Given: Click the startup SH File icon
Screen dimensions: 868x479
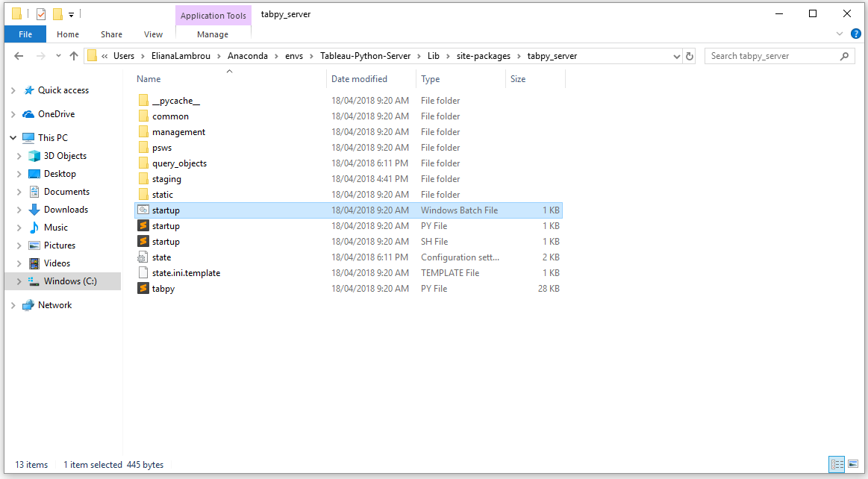Looking at the screenshot, I should click(x=143, y=241).
